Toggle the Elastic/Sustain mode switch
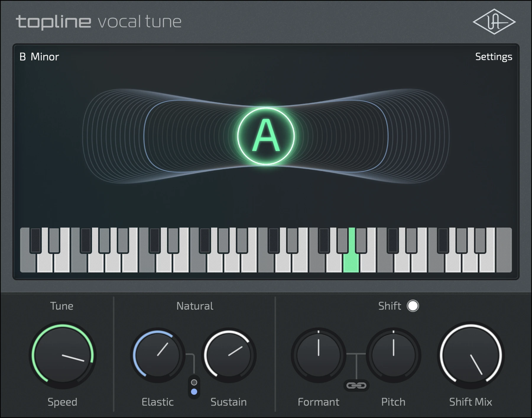 coord(194,387)
